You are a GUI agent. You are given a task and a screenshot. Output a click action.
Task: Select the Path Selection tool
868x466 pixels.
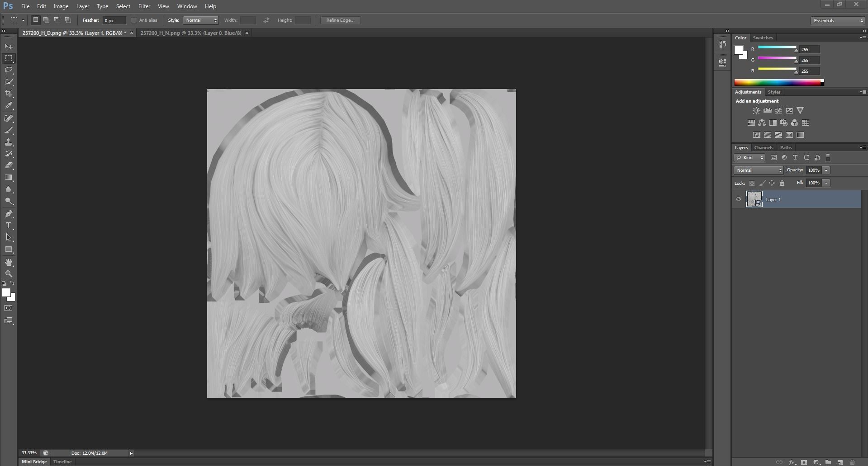coord(9,237)
